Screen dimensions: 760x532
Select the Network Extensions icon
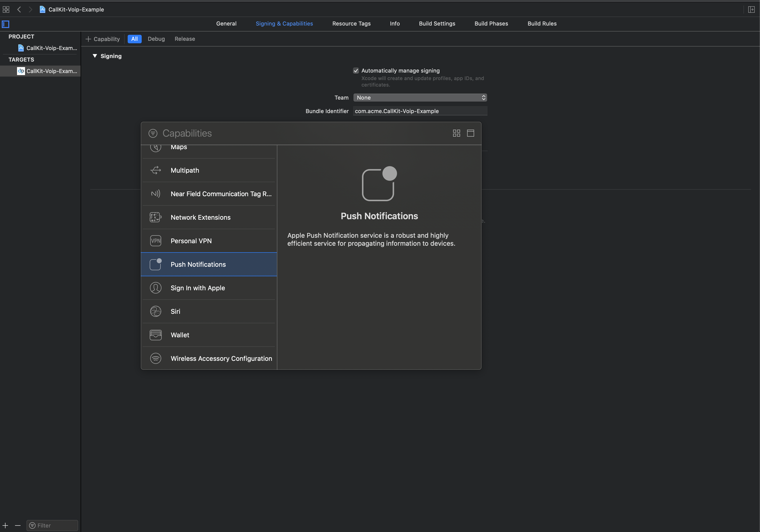(x=155, y=217)
